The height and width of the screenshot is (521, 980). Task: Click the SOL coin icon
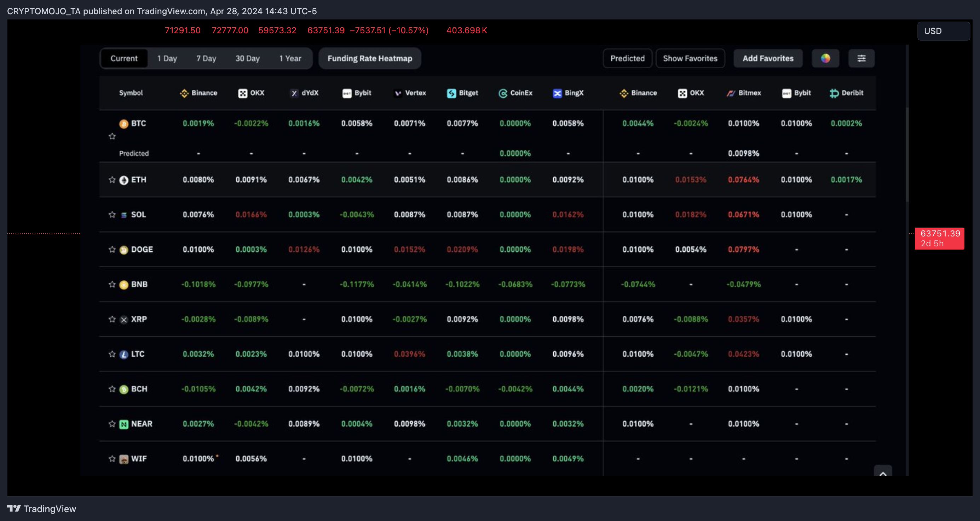123,215
